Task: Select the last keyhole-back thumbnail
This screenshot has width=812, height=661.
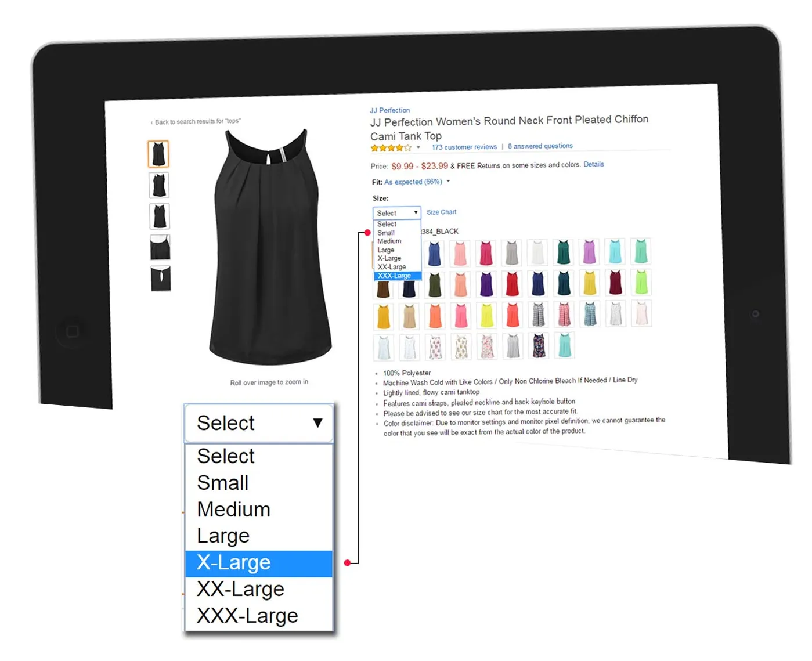Action: (x=161, y=279)
